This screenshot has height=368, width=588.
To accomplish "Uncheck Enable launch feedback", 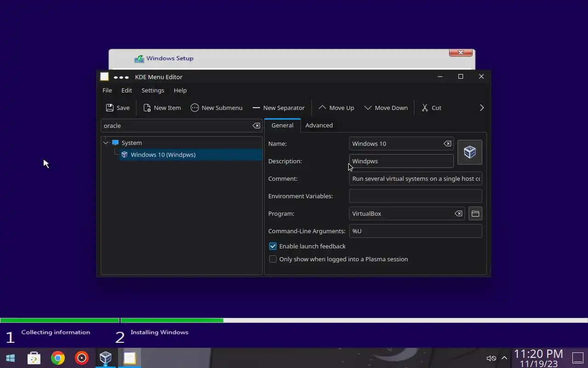I will (x=273, y=246).
